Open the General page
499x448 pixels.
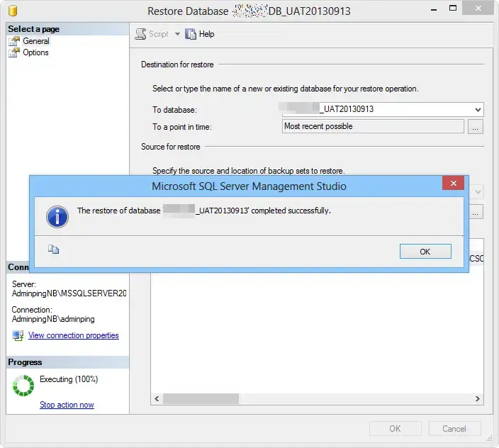point(36,41)
